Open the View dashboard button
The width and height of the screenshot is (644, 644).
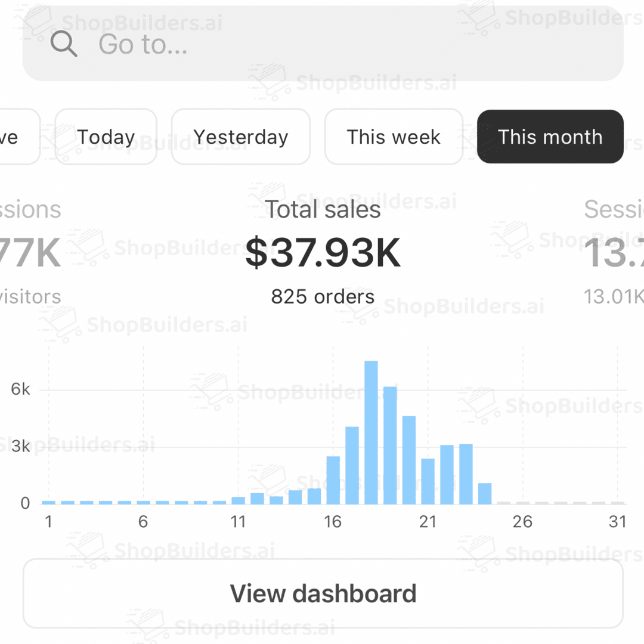[323, 593]
